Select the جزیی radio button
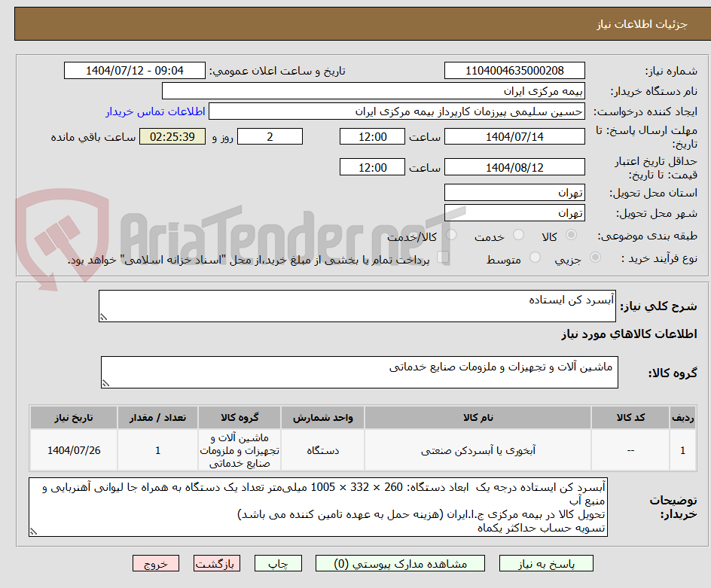 [x=594, y=258]
